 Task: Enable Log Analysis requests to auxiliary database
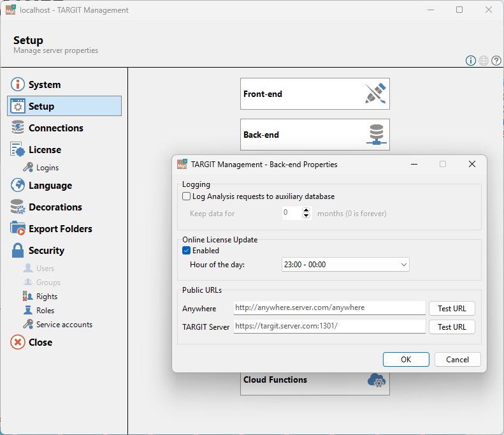[x=187, y=196]
